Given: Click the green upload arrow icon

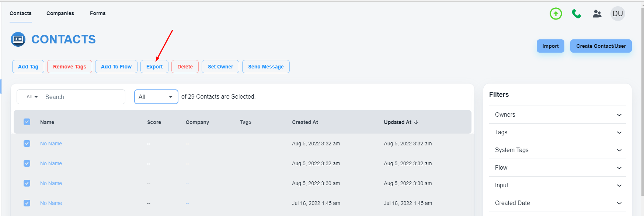Looking at the screenshot, I should pyautogui.click(x=556, y=14).
